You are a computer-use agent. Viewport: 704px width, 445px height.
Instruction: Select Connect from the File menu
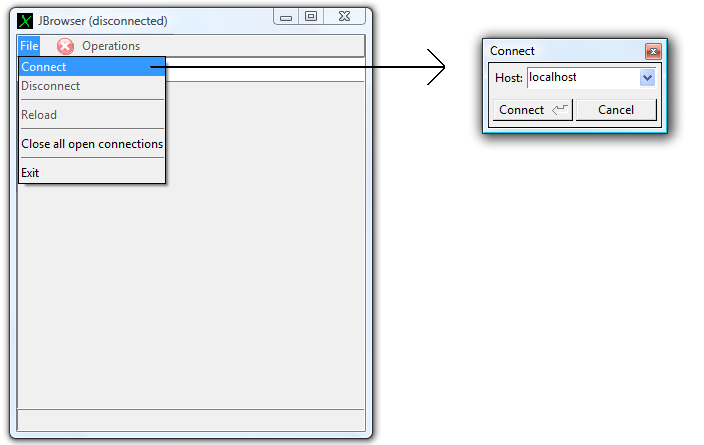point(44,67)
